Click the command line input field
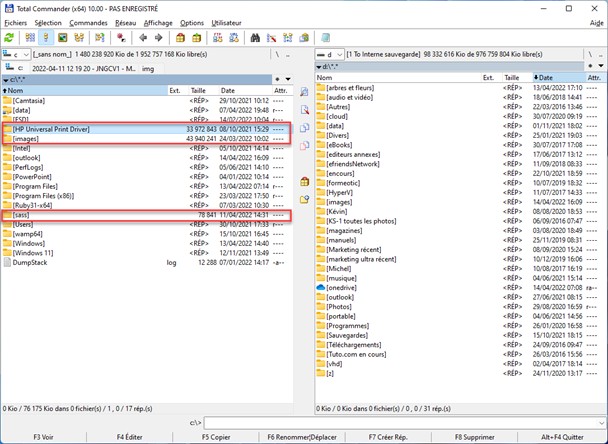This screenshot has width=608, height=444. 400,423
